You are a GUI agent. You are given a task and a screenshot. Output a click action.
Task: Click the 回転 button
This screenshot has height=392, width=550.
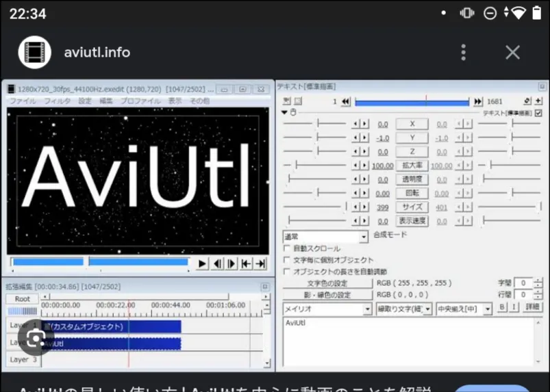point(412,193)
